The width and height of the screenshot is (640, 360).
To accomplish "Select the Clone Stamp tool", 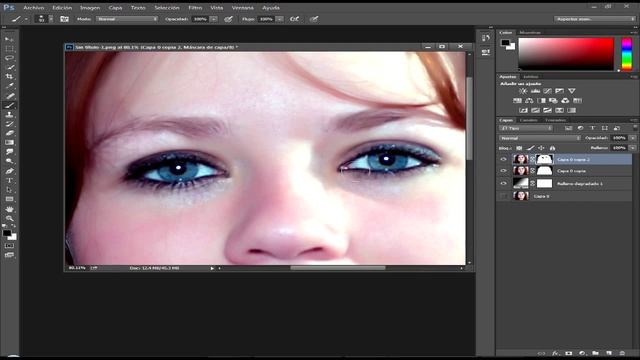I will [x=9, y=115].
